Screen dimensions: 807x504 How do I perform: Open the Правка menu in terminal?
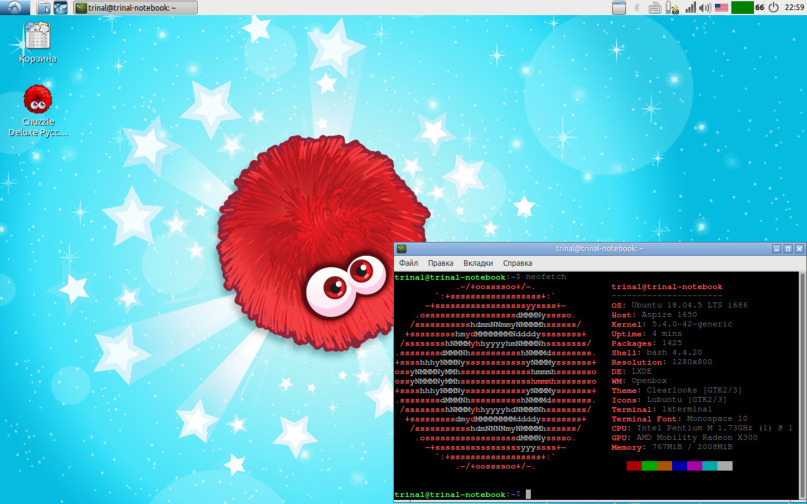point(440,263)
